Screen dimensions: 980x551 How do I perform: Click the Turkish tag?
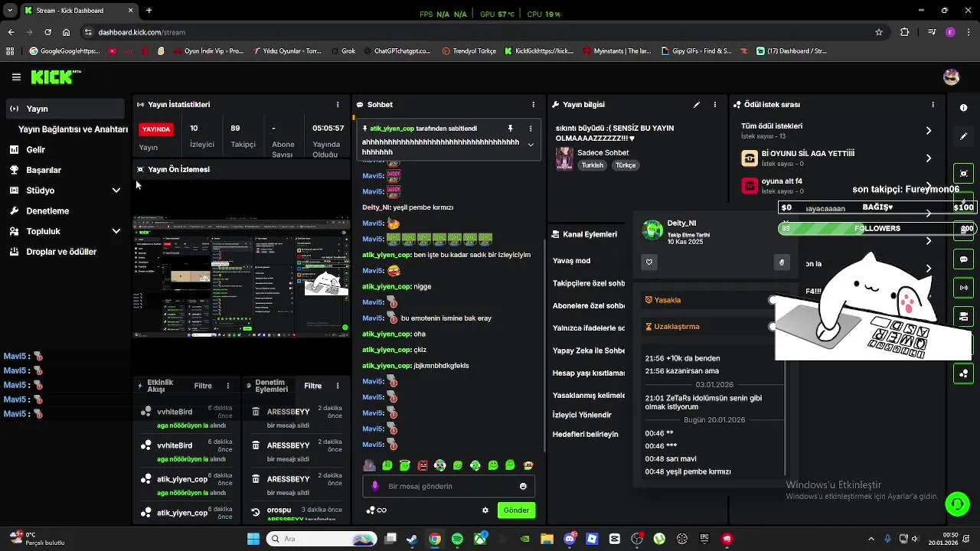592,165
